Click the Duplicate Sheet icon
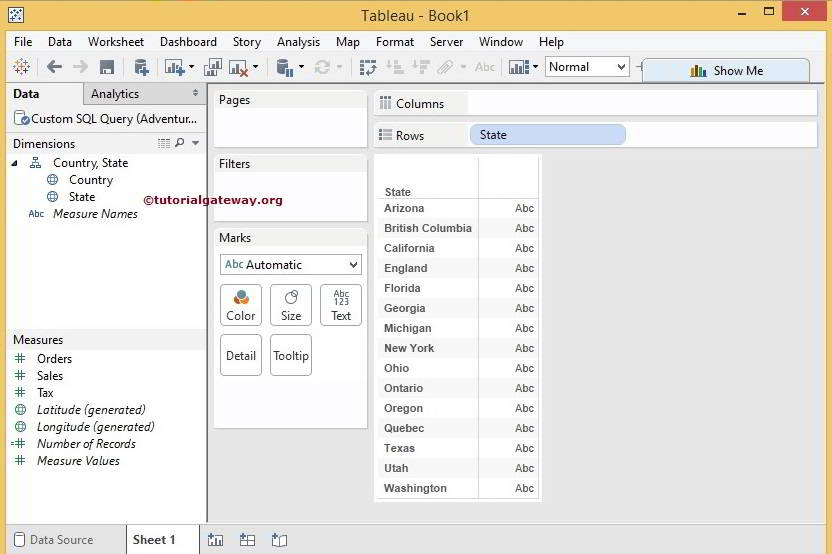Screen dimensions: 832x554 [213, 67]
